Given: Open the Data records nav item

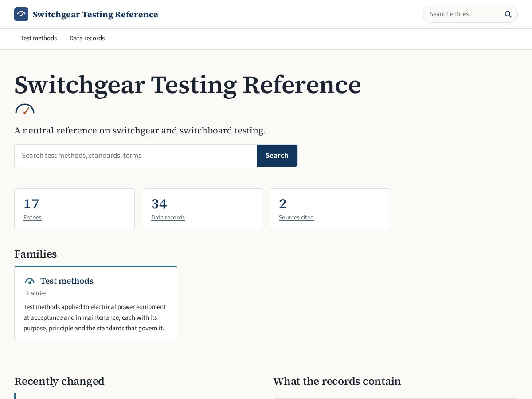Looking at the screenshot, I should 87,38.
